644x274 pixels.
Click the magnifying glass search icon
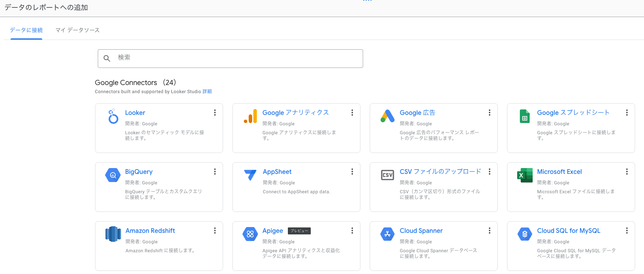coord(107,59)
